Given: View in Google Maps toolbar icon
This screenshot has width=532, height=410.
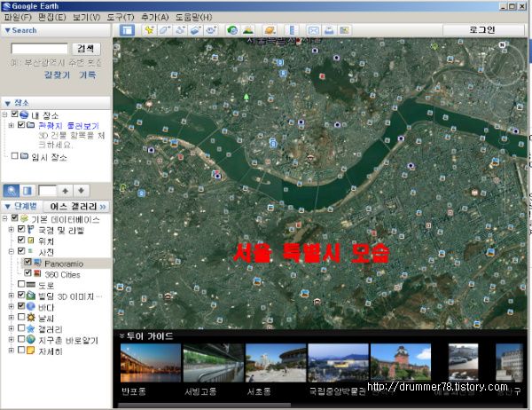Looking at the screenshot, I should (344, 30).
